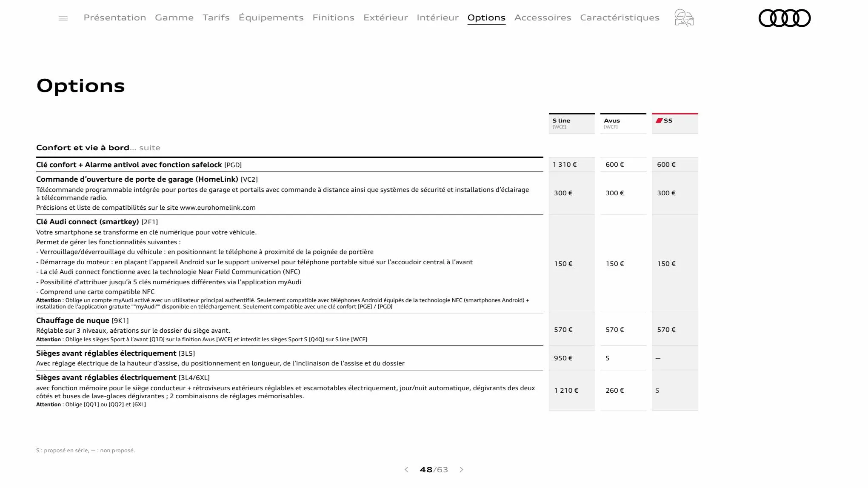Screen dimensions: 868x488
Task: Click 'Comprend une carte compatible NFC' line
Action: (95, 292)
